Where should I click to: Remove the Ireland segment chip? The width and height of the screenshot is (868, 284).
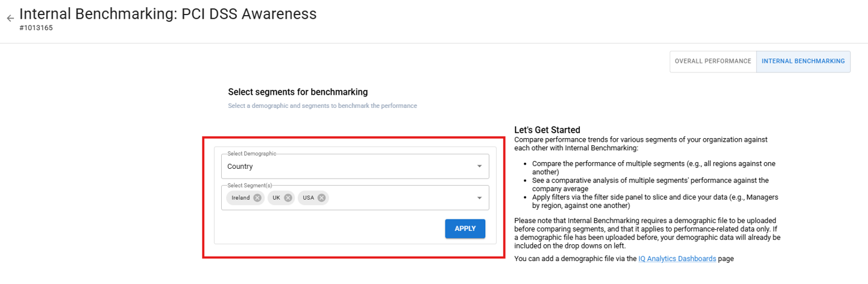coord(257,198)
